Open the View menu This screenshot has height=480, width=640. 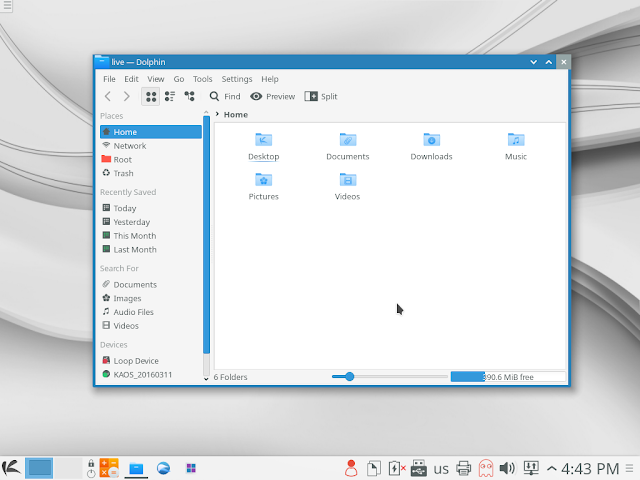pos(156,79)
